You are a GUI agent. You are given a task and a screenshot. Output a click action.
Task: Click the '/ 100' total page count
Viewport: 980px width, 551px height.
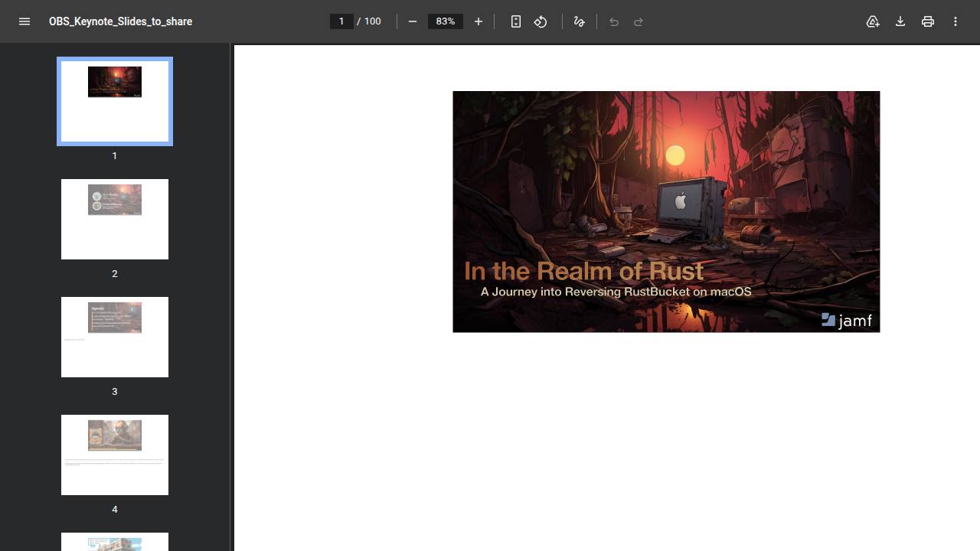pos(369,21)
